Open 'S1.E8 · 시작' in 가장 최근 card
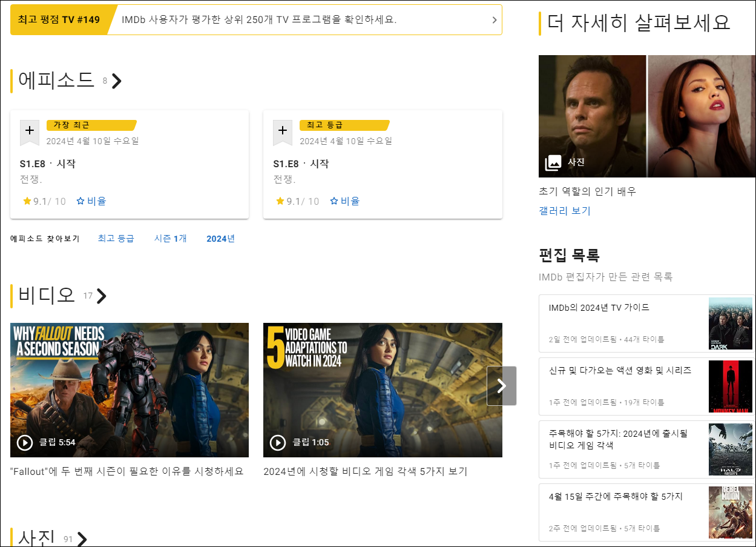This screenshot has height=547, width=756. tap(48, 164)
